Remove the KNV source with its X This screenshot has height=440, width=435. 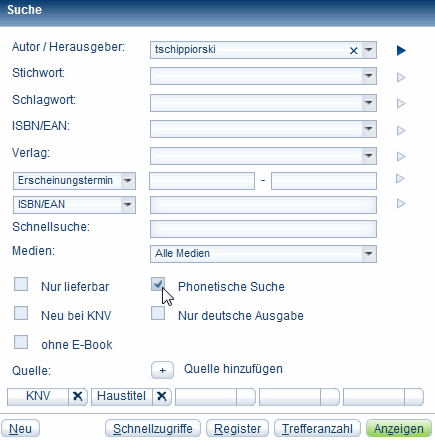click(78, 396)
